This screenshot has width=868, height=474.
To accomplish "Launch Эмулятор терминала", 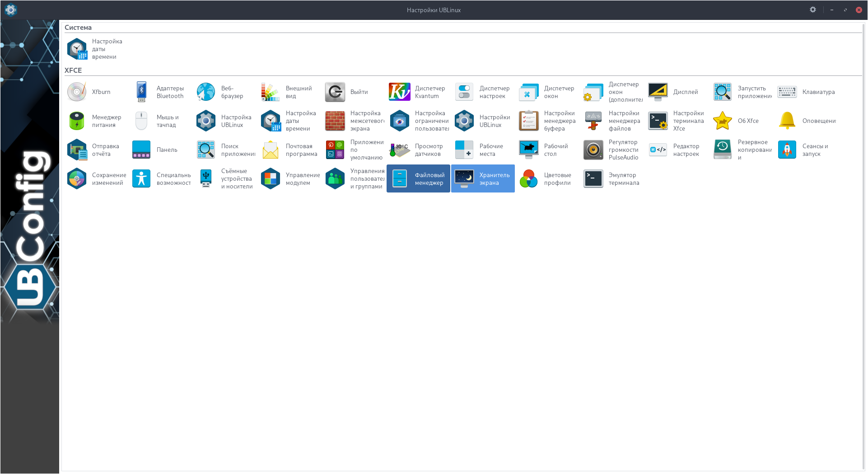I will (x=612, y=179).
